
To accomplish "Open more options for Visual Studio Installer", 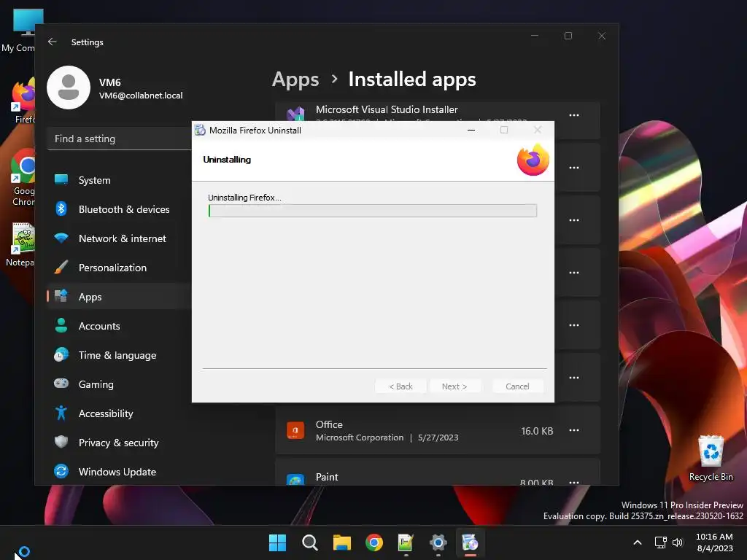I will [x=574, y=115].
